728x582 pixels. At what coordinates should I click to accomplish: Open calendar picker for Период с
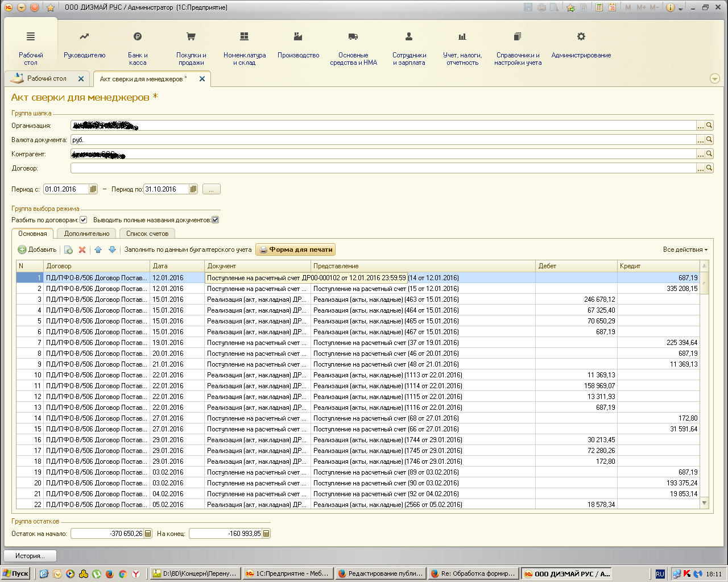pyautogui.click(x=93, y=189)
